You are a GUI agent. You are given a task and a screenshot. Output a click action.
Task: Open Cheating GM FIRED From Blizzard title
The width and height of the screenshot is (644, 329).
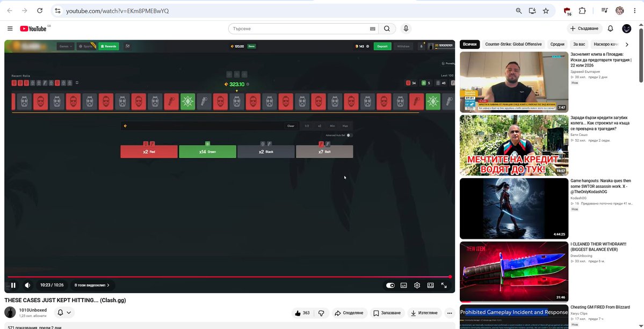click(600, 307)
